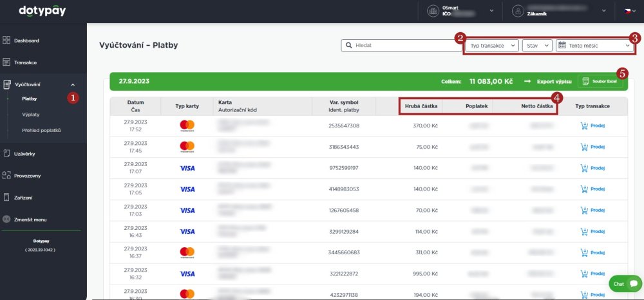This screenshot has width=644, height=300.
Task: Click the dotypay logo
Action: point(43,11)
